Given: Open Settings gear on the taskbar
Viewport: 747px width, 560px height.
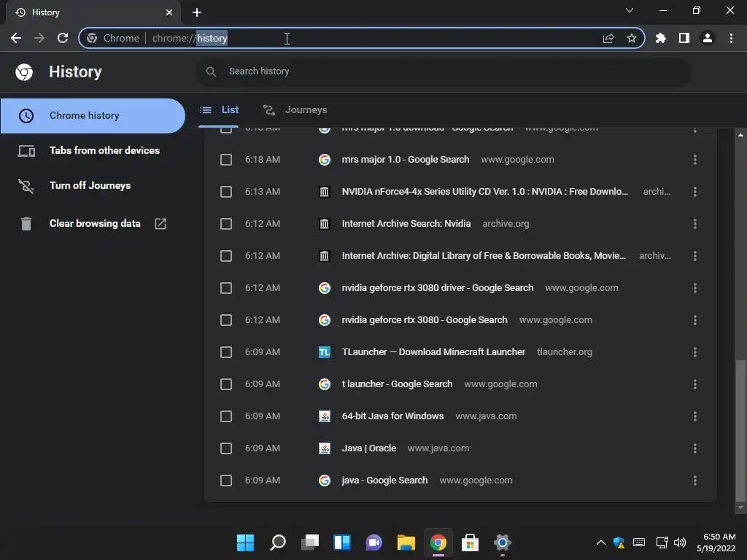Looking at the screenshot, I should pos(502,542).
